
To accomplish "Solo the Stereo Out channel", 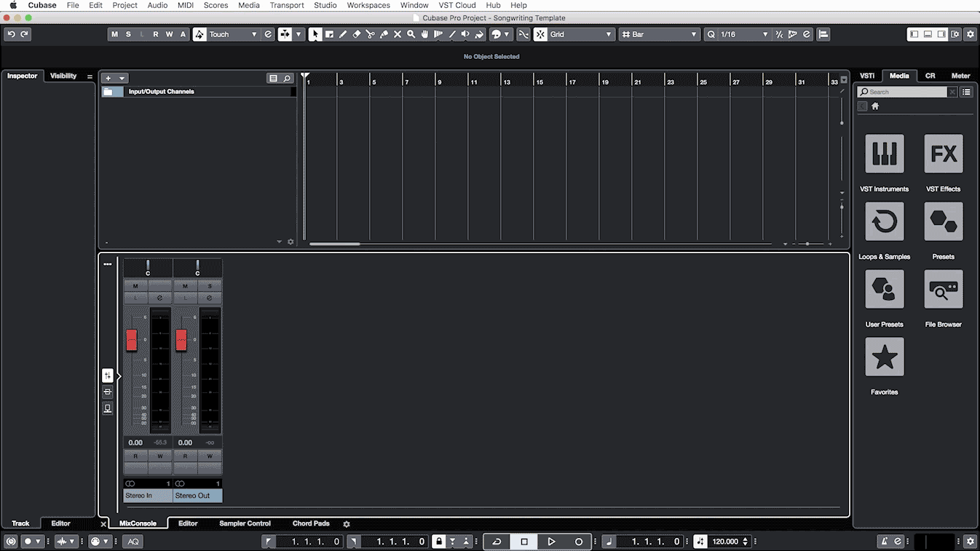I will pyautogui.click(x=209, y=285).
